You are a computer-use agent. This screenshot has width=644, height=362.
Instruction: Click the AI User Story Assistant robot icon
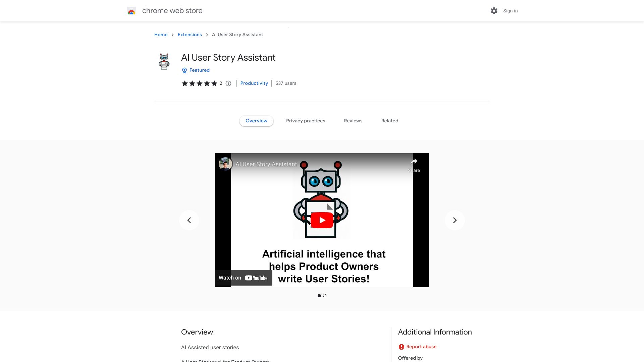click(164, 61)
